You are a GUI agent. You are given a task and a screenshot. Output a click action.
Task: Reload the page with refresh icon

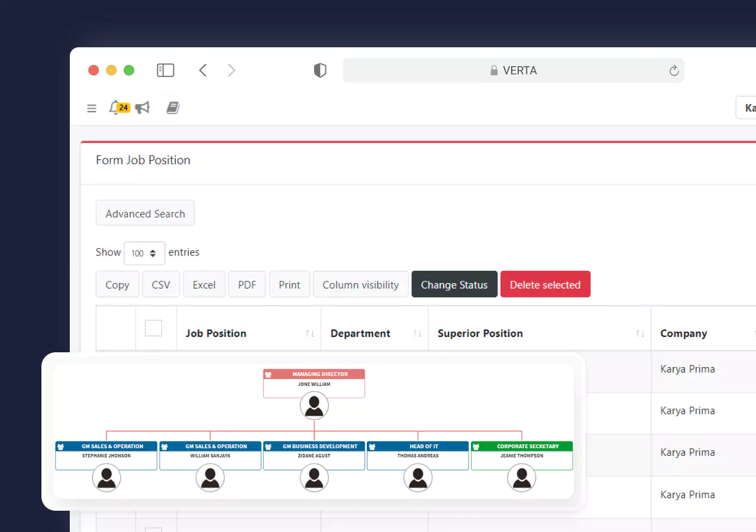coord(673,71)
